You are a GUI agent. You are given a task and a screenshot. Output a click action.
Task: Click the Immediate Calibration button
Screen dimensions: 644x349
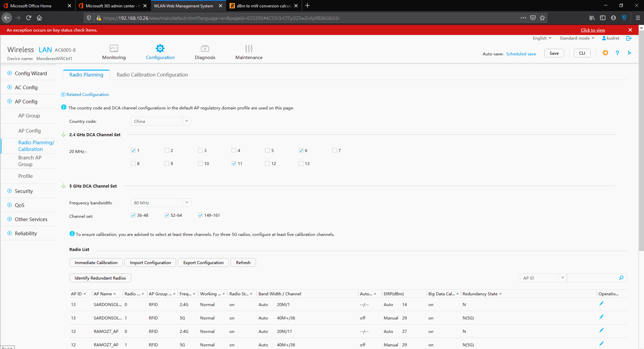point(96,262)
